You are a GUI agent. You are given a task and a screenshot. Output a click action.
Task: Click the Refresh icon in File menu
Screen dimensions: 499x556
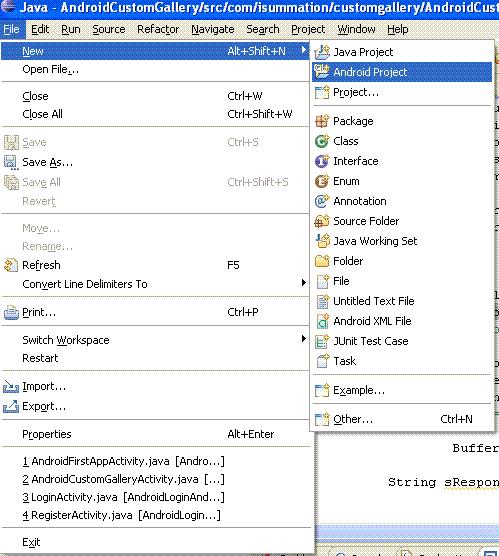click(11, 265)
